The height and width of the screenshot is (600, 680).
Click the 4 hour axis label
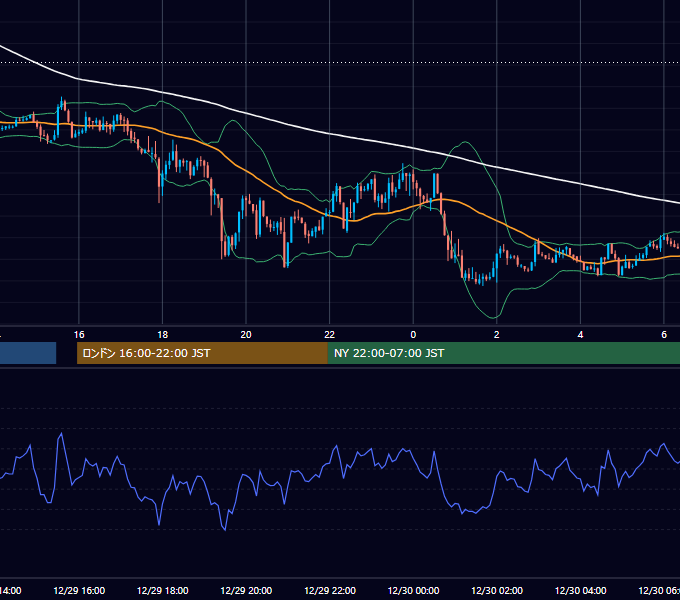580,335
